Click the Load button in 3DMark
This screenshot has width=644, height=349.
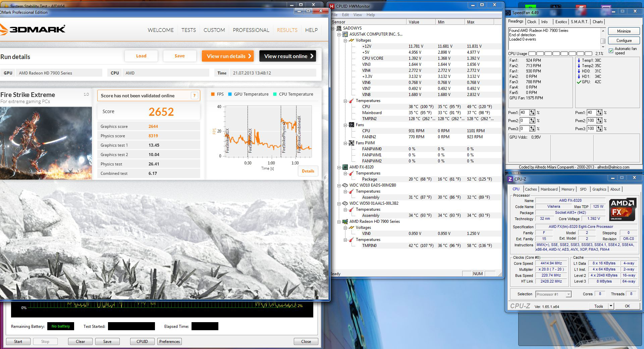pos(141,56)
